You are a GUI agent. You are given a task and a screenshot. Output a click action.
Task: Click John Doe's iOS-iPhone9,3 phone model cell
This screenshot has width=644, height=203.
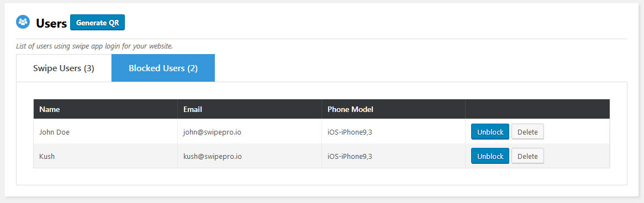(393, 132)
